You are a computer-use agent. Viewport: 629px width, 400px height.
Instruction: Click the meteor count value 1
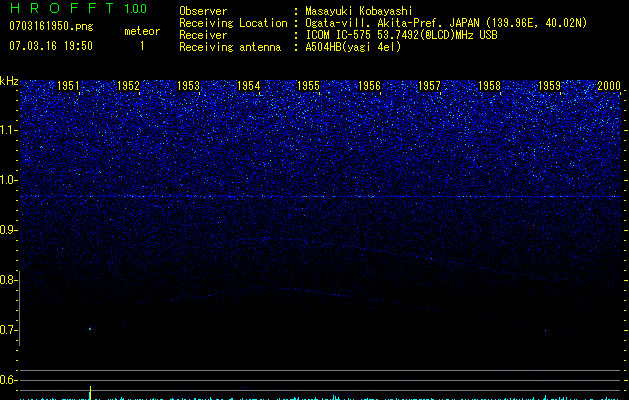tap(141, 46)
